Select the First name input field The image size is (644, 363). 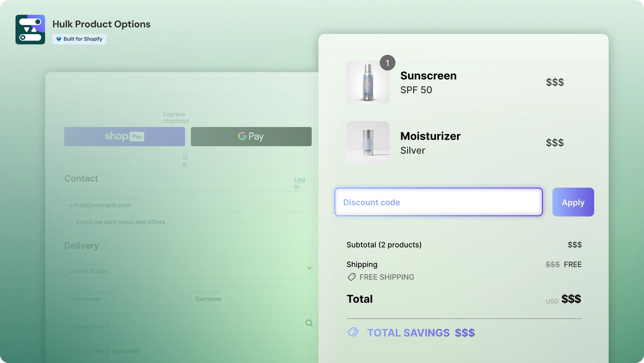[x=124, y=296]
